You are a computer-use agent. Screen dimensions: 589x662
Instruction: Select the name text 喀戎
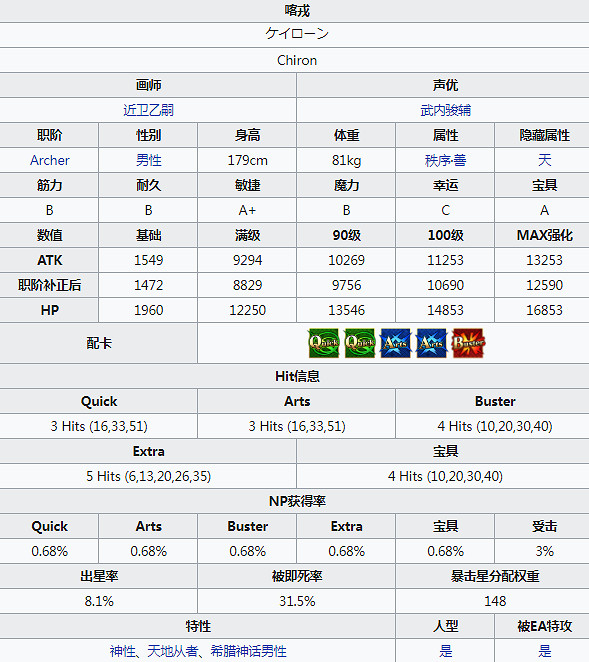297,11
